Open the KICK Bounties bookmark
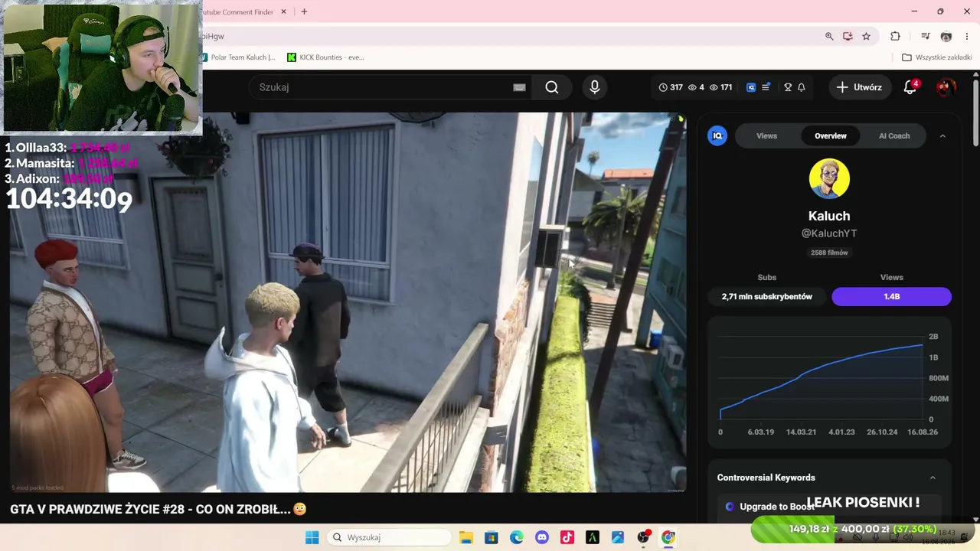 click(x=325, y=57)
